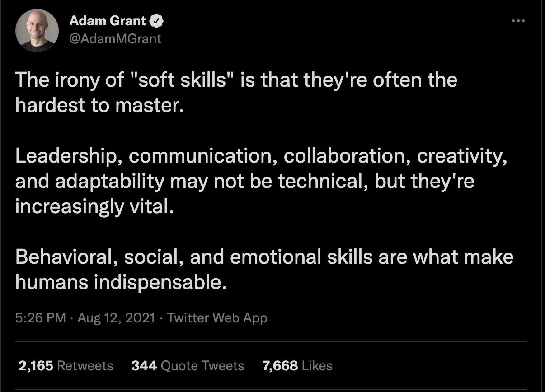The height and width of the screenshot is (392, 545).
Task: Click the line starting "and adaptability"
Action: [x=245, y=182]
